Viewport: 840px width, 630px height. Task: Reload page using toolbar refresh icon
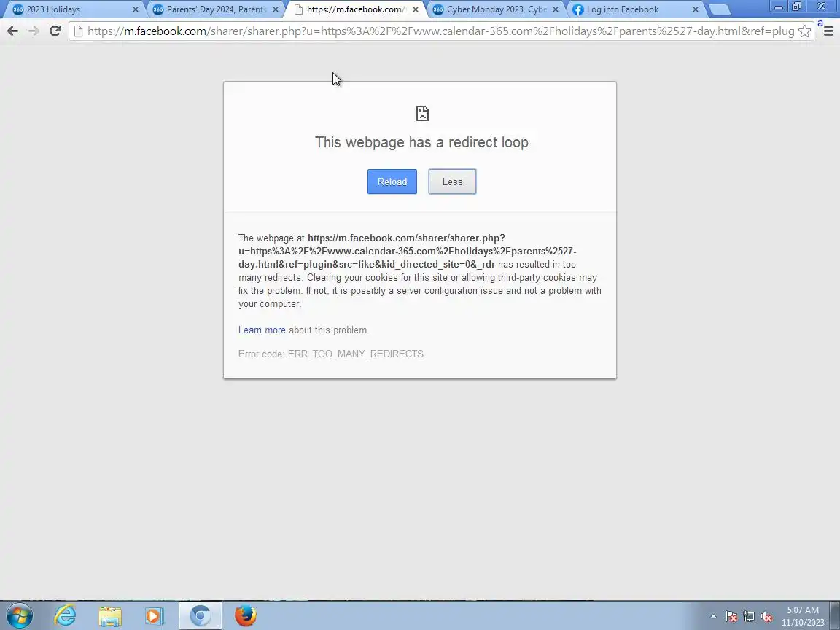55,31
